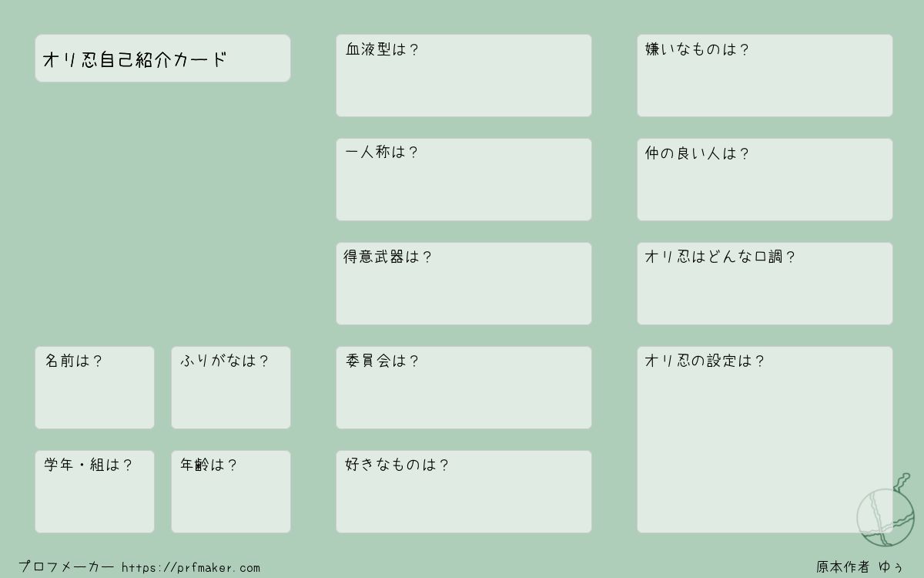Viewport: 924px width, 578px height.
Task: Select the 嫌いなものは? box
Action: pyautogui.click(x=765, y=76)
